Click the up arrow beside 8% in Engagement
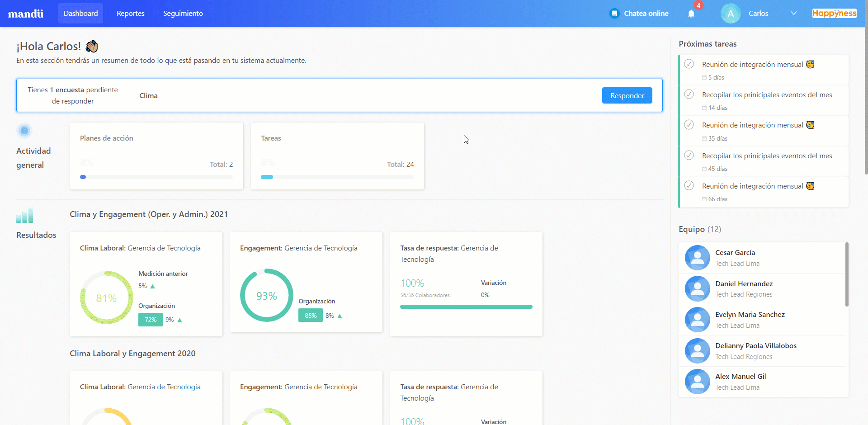868x425 pixels. click(340, 316)
